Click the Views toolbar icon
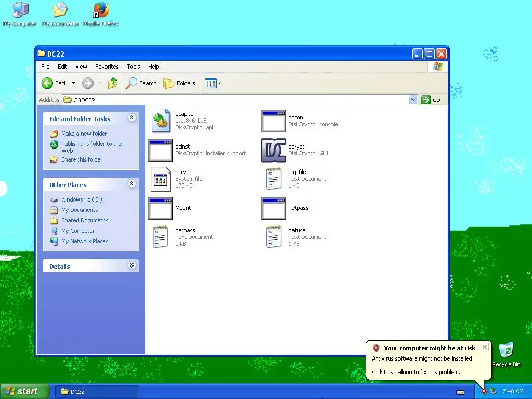 pyautogui.click(x=210, y=83)
